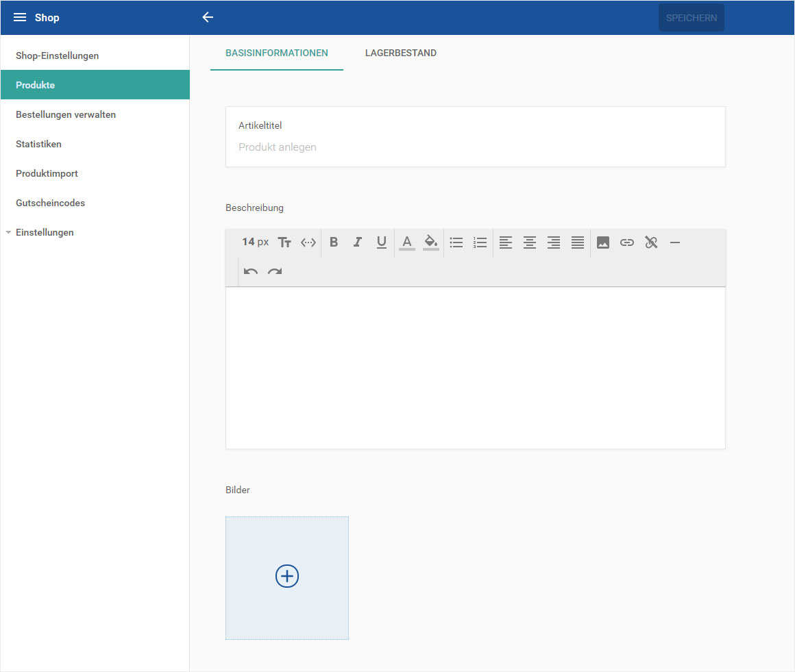The height and width of the screenshot is (672, 795).
Task: Select Produkte in the sidebar
Action: pos(95,85)
